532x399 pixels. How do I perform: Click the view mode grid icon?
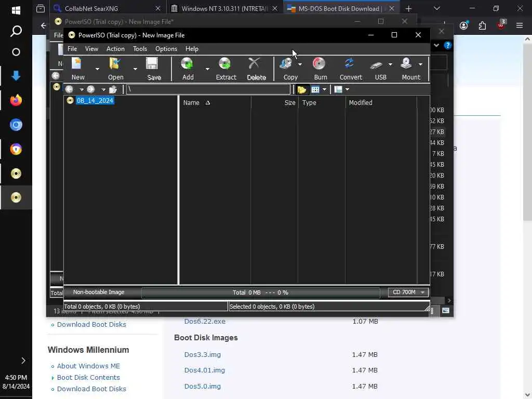[x=315, y=89]
